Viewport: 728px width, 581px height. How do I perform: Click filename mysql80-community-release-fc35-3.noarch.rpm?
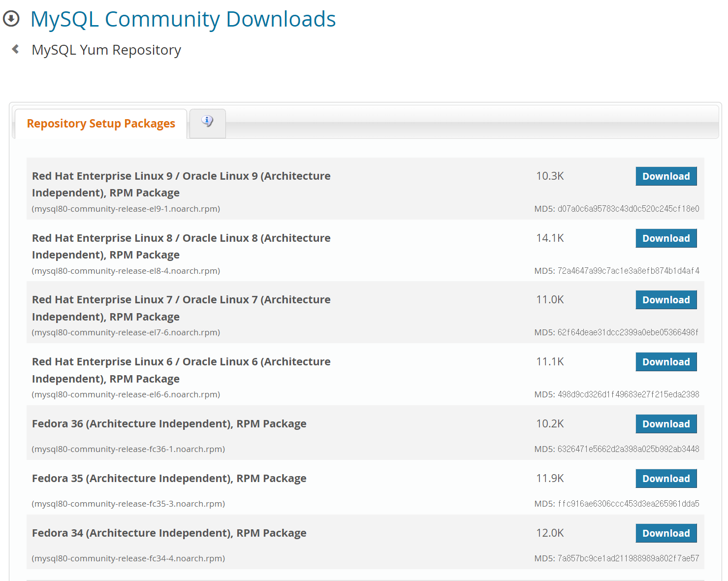tap(128, 504)
